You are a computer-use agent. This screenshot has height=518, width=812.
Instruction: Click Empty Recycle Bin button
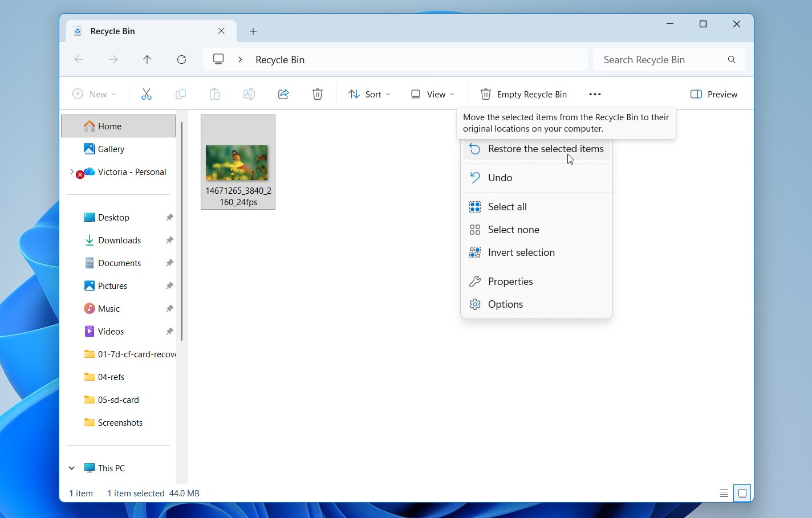(523, 94)
